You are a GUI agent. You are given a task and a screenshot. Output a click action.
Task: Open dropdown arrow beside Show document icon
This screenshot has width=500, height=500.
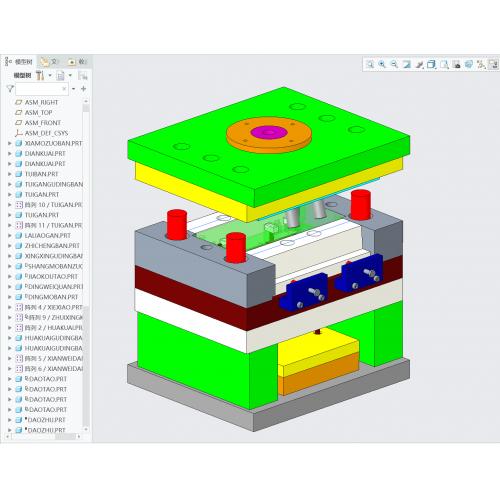coord(70,75)
